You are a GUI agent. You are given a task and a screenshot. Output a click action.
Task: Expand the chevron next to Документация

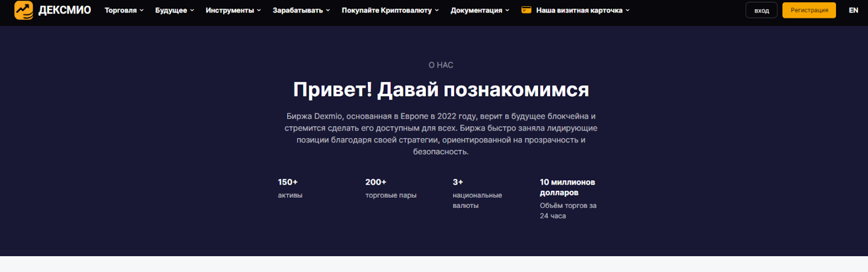click(x=507, y=10)
